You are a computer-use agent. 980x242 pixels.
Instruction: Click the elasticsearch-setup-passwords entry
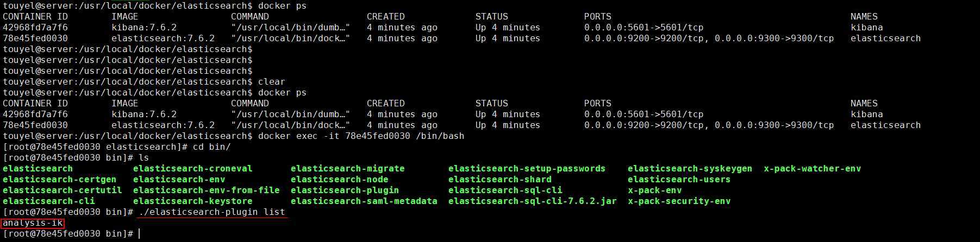(527, 169)
